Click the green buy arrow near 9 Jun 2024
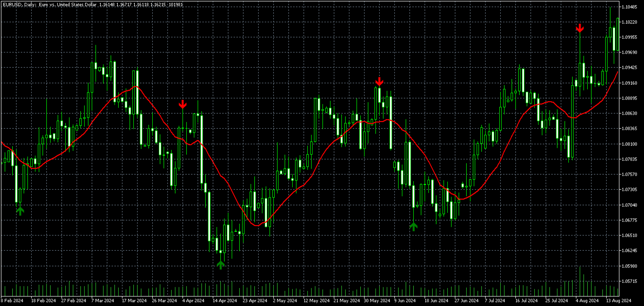This screenshot has height=306, width=644. point(414,227)
